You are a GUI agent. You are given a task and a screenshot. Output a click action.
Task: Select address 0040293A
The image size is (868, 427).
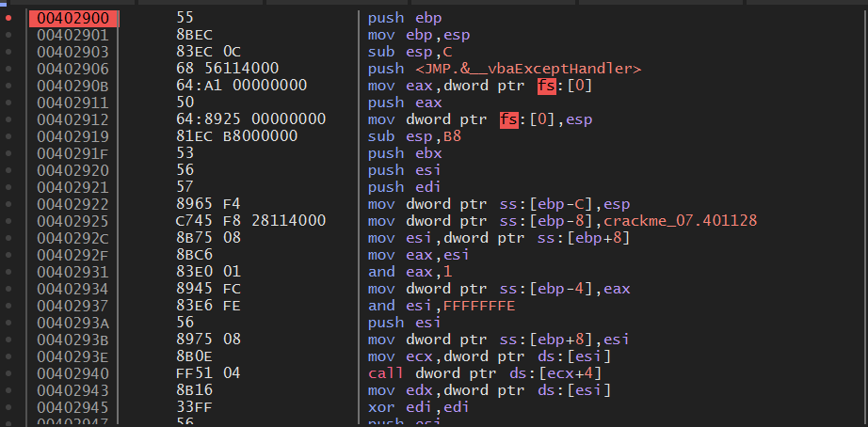73,323
